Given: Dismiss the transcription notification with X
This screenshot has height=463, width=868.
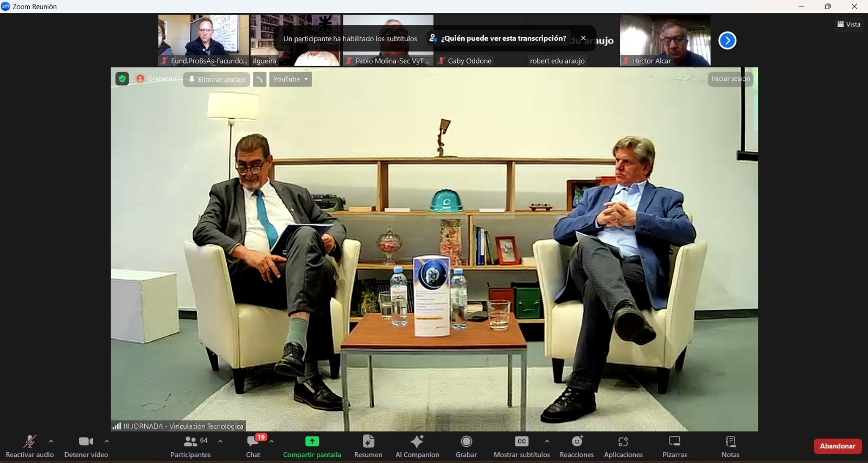Looking at the screenshot, I should click(583, 38).
